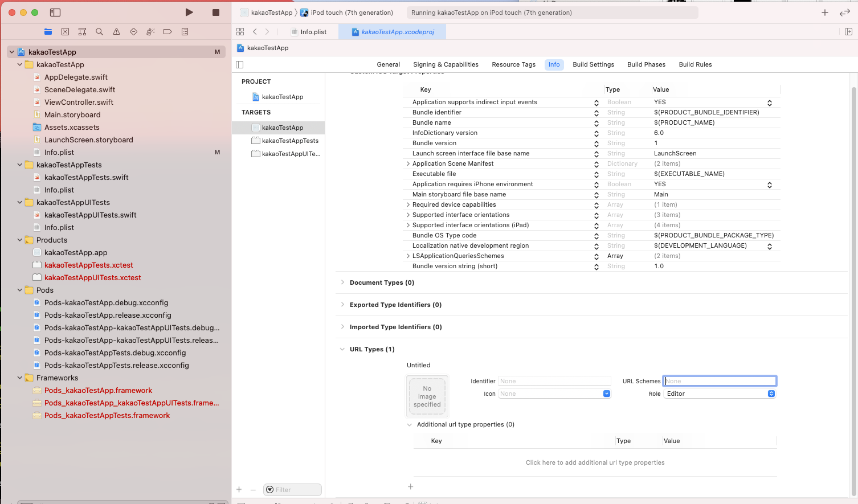The height and width of the screenshot is (504, 858).
Task: Open the Debug navigator
Action: click(x=150, y=32)
